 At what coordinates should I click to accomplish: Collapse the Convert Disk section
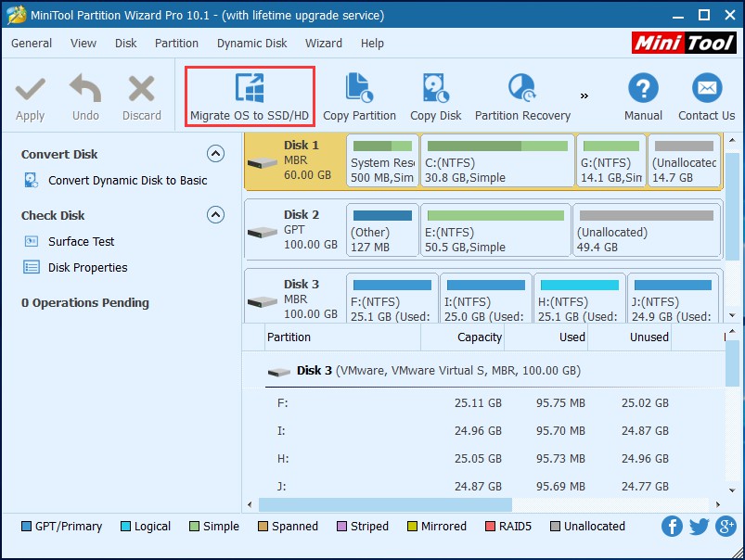215,154
